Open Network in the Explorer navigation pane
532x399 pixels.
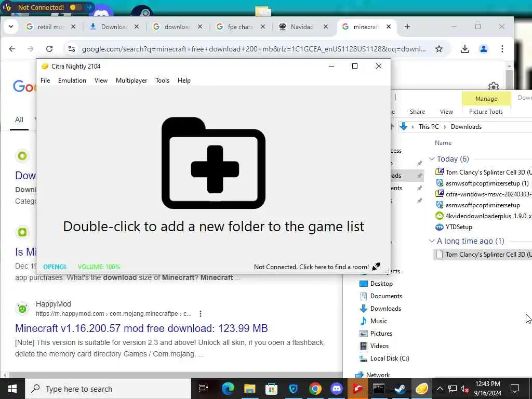point(378,375)
